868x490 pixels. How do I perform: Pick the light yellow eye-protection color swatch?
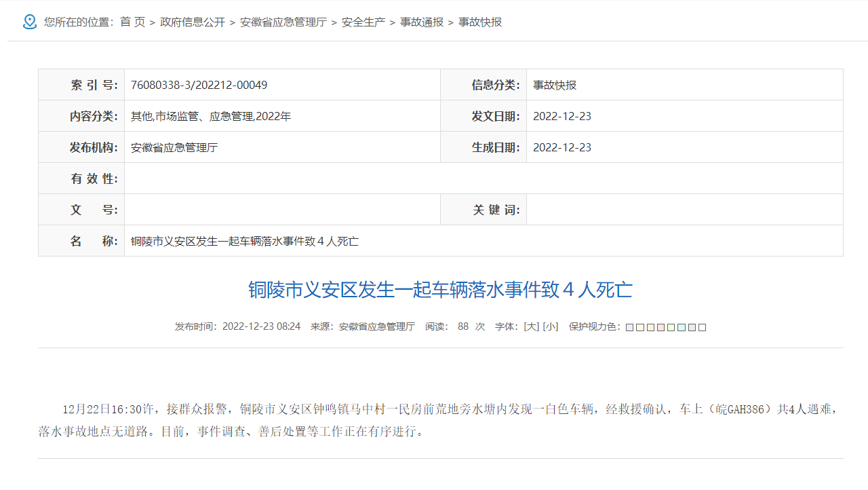click(x=639, y=326)
